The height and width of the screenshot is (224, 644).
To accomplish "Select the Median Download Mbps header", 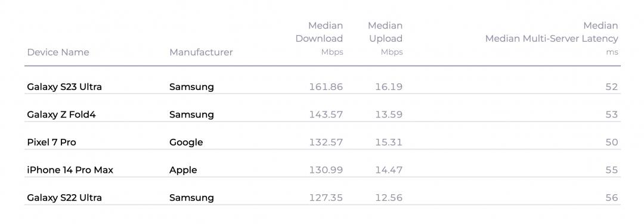I will click(x=319, y=39).
